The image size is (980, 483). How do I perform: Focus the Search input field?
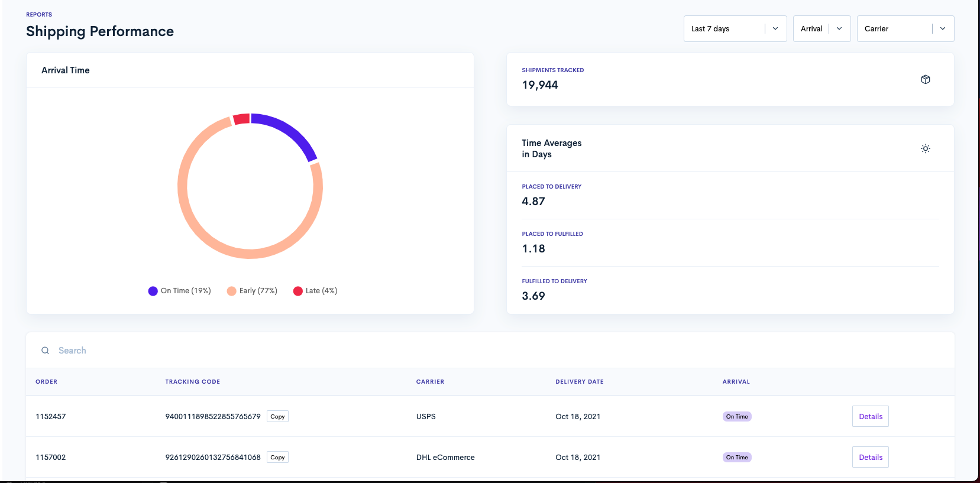click(490, 351)
